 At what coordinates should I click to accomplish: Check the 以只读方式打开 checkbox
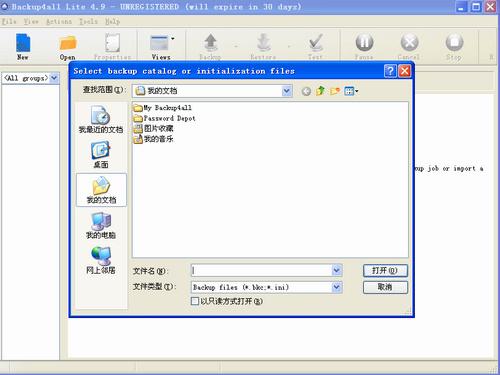195,301
